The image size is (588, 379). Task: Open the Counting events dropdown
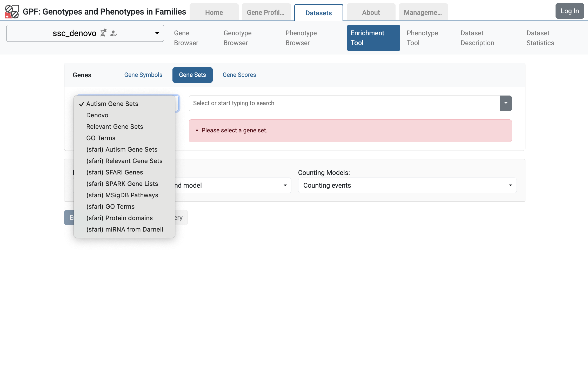pos(406,185)
